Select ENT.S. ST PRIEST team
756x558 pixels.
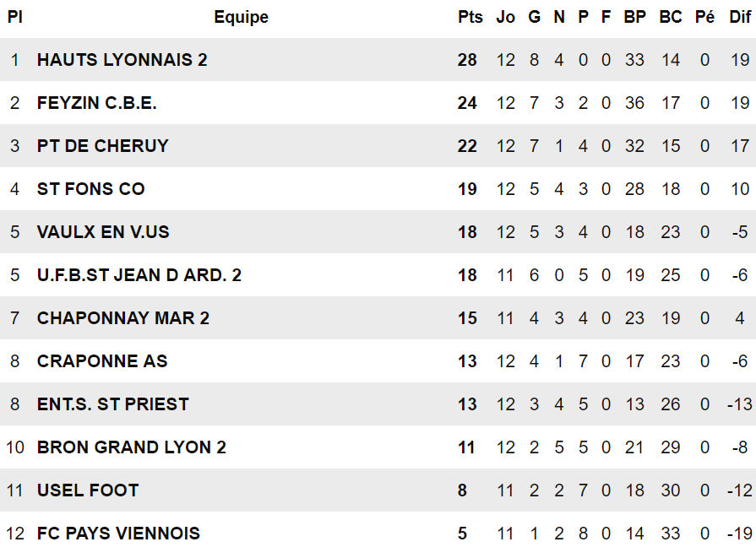(x=113, y=404)
